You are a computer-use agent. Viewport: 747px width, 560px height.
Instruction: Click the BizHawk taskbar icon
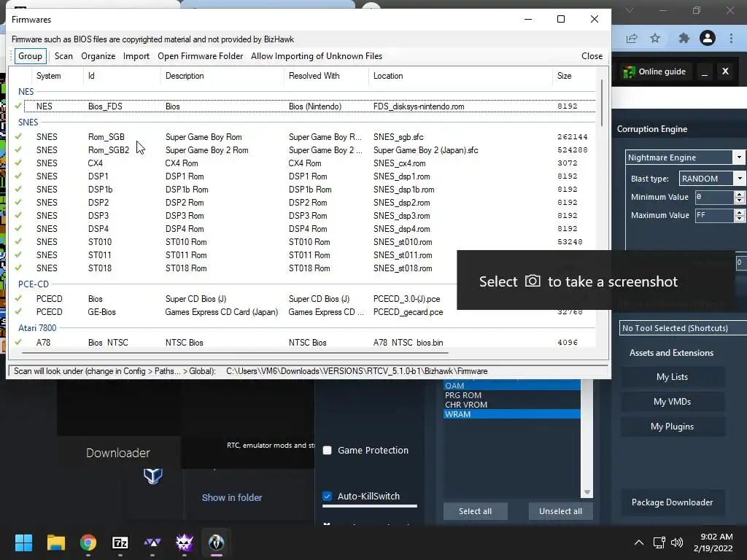[x=216, y=542]
